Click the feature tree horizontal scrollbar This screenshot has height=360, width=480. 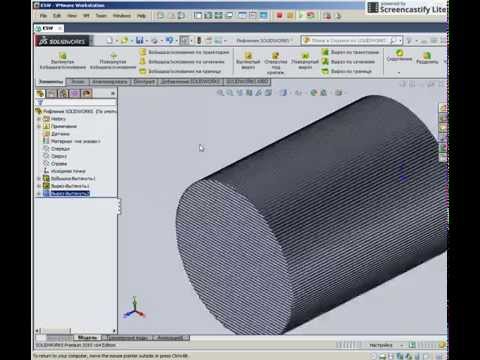pyautogui.click(x=76, y=331)
